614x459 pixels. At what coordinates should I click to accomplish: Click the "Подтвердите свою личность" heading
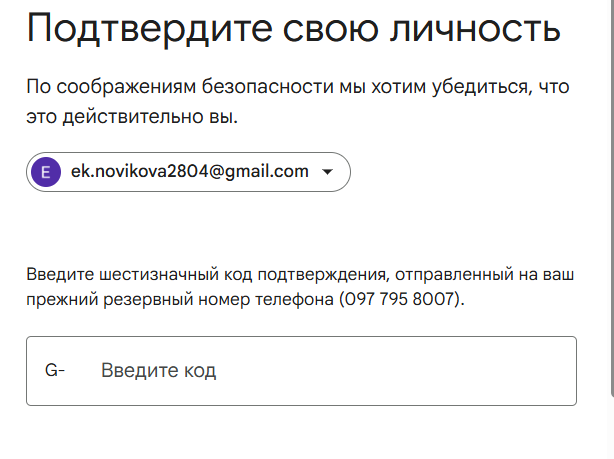pos(294,30)
